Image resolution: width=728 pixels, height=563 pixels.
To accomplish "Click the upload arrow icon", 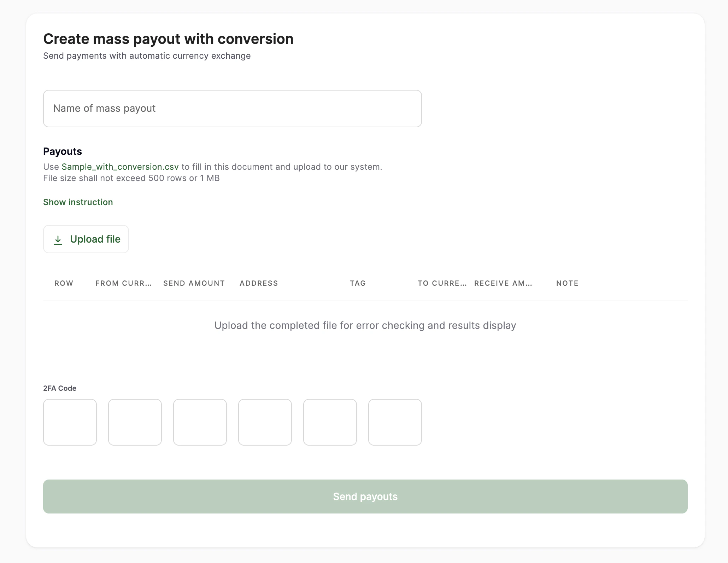I will pyautogui.click(x=58, y=240).
